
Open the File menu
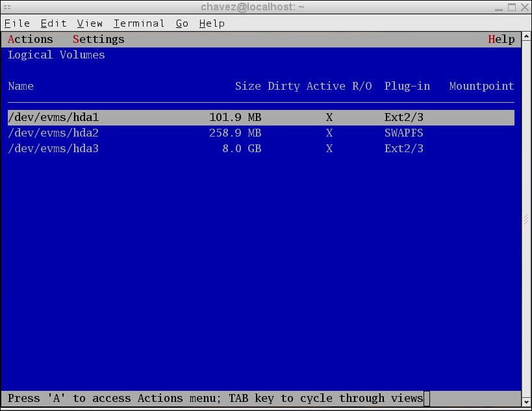(x=17, y=23)
